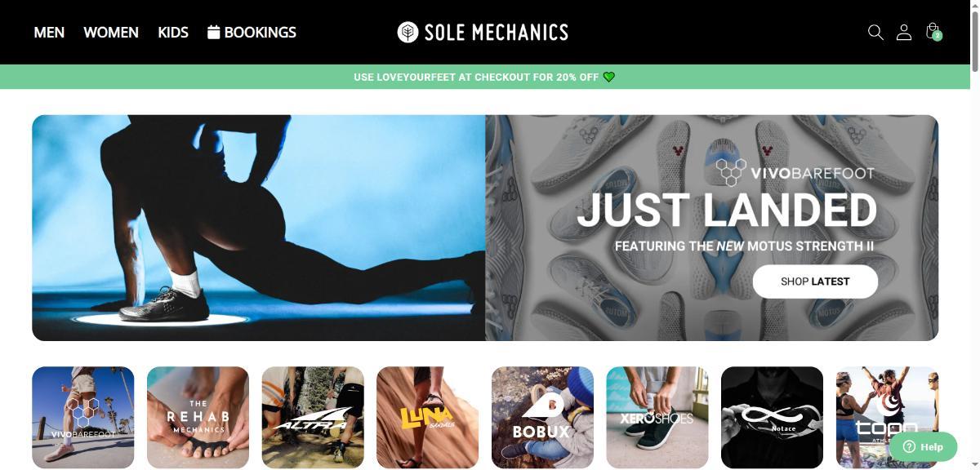Open the user account icon

click(x=904, y=33)
